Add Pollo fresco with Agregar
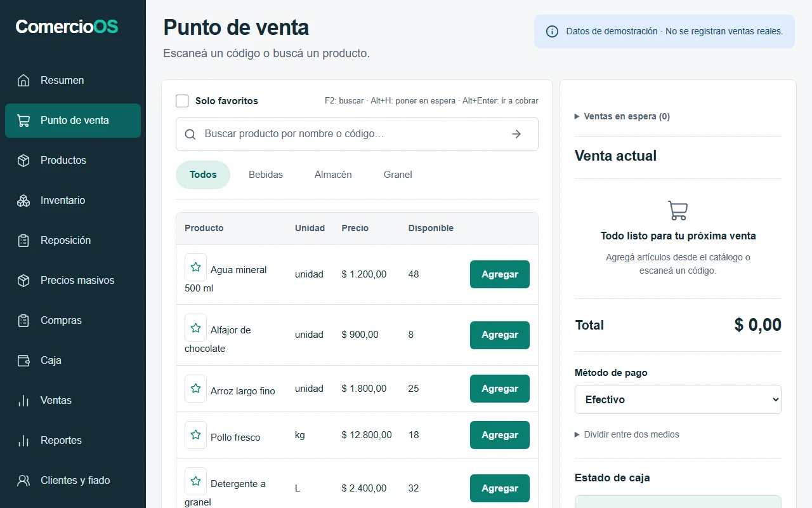This screenshot has height=508, width=812. [500, 435]
